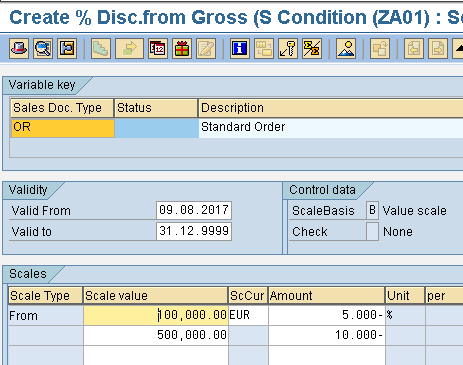The width and height of the screenshot is (463, 365).
Task: Click the 5.000- amount cell
Action: pos(326,315)
